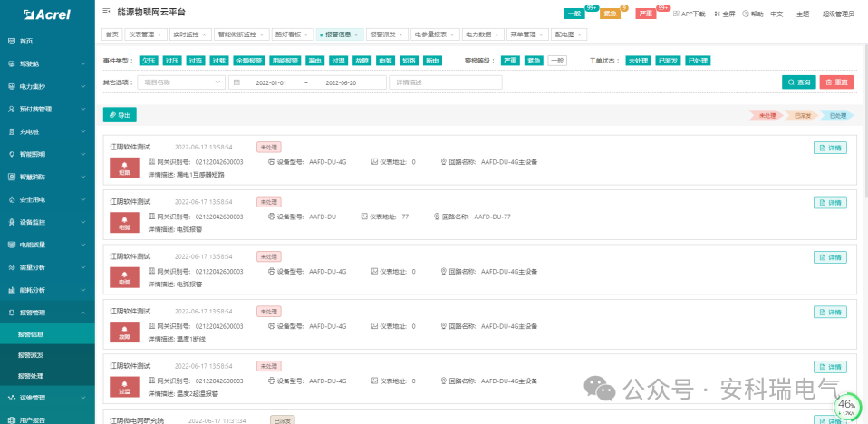Viewport: 868px width, 424px height.
Task: Click the start date 2022-01-01 field
Action: click(271, 82)
